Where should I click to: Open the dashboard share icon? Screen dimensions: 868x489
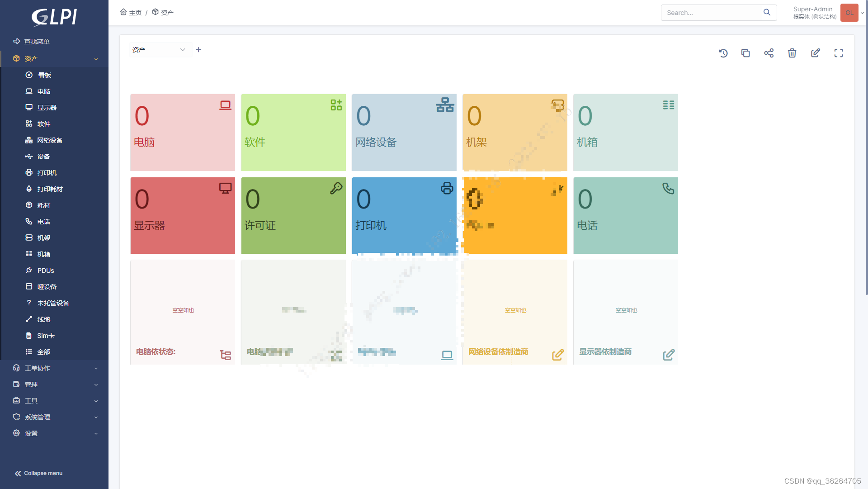point(769,53)
